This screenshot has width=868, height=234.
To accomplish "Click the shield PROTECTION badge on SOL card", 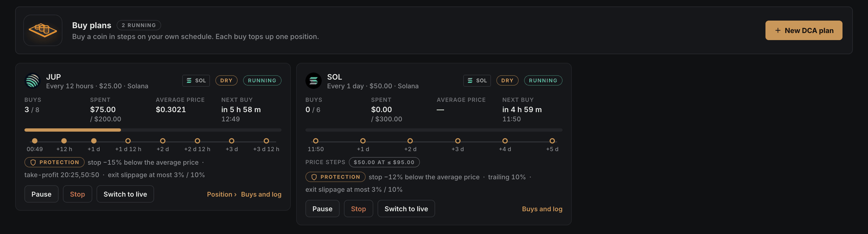I will pos(335,177).
